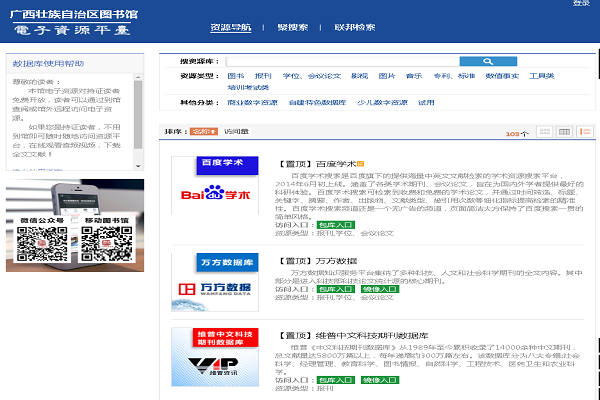
Task: Go to the 联邦检索 tab
Action: click(355, 26)
